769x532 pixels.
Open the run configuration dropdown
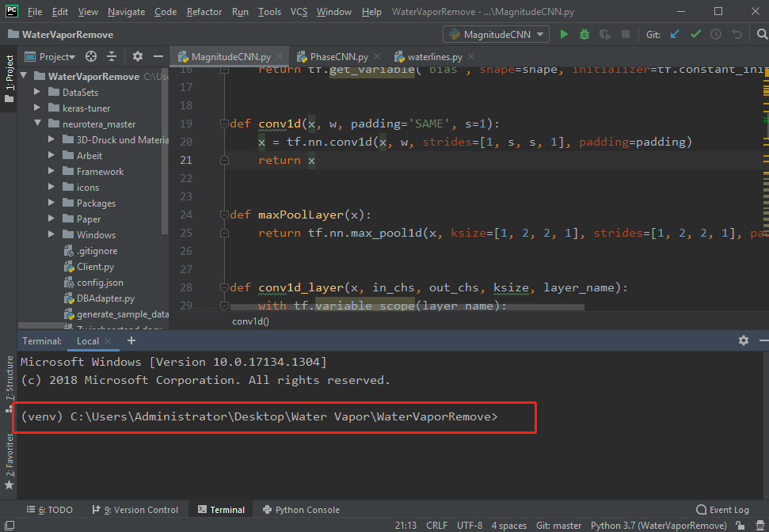541,34
